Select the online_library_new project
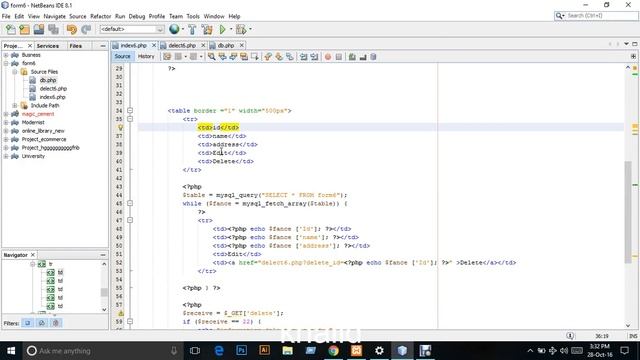This screenshot has height=360, width=640. (43, 131)
